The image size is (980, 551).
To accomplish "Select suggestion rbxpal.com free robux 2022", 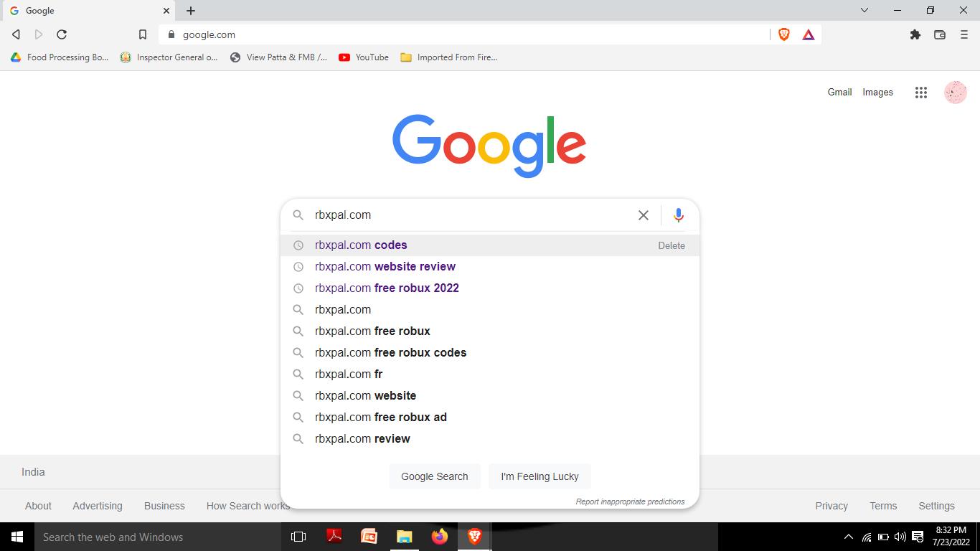I will tap(490, 288).
